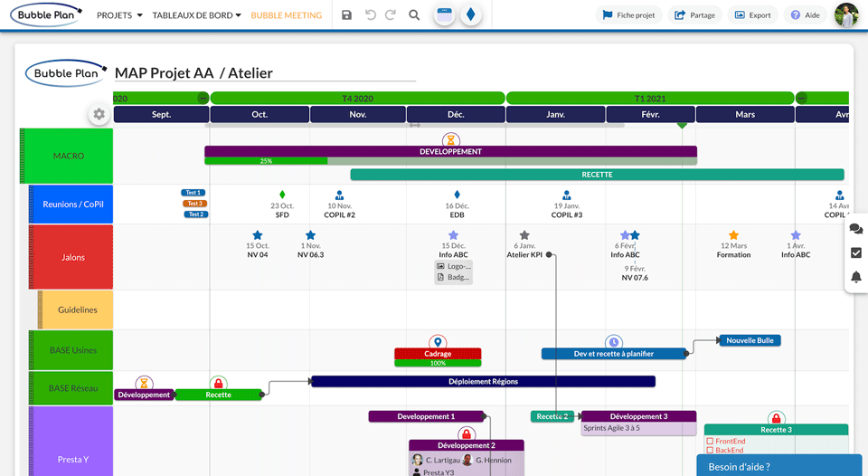Image resolution: width=868 pixels, height=476 pixels.
Task: Open the TABLEAUX DE BORD dropdown
Action: [196, 15]
